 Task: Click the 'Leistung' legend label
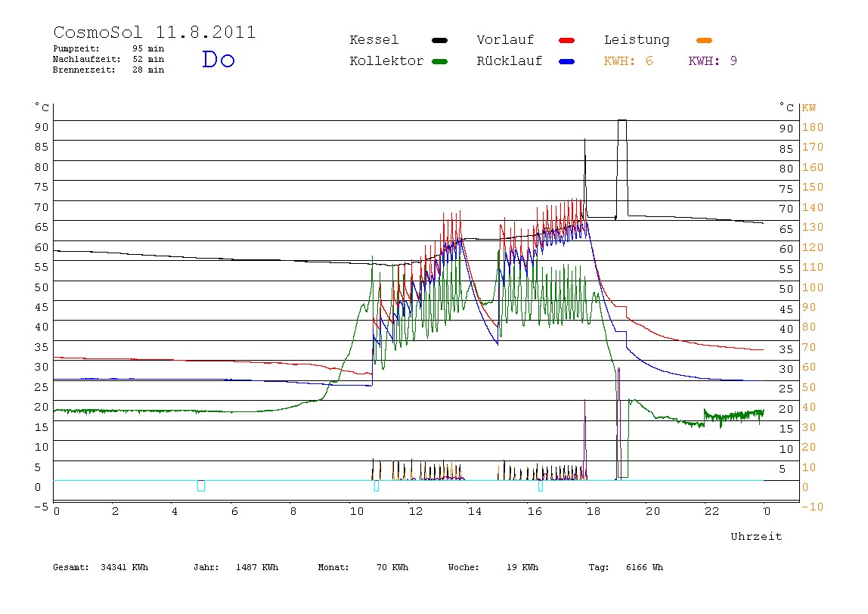coord(637,40)
